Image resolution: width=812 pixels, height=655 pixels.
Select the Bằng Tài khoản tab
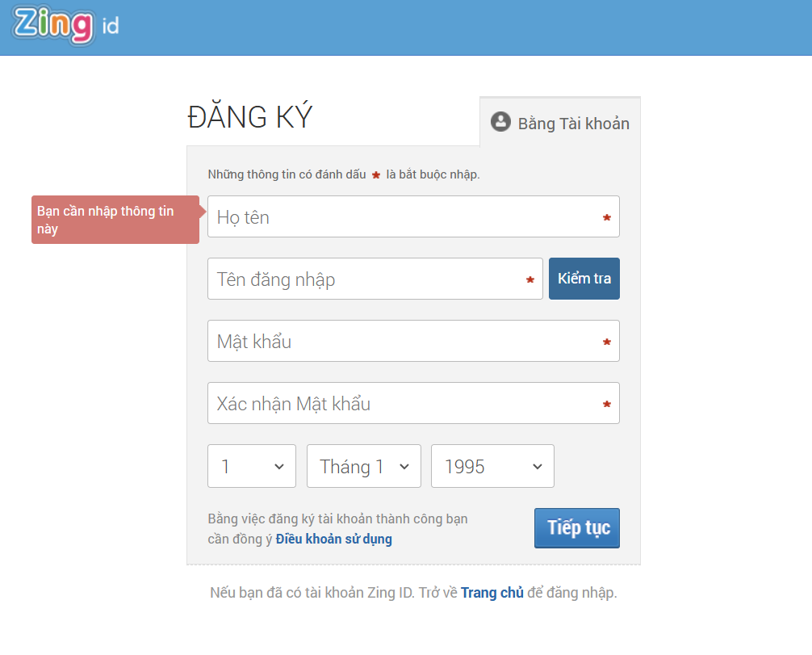pos(560,123)
